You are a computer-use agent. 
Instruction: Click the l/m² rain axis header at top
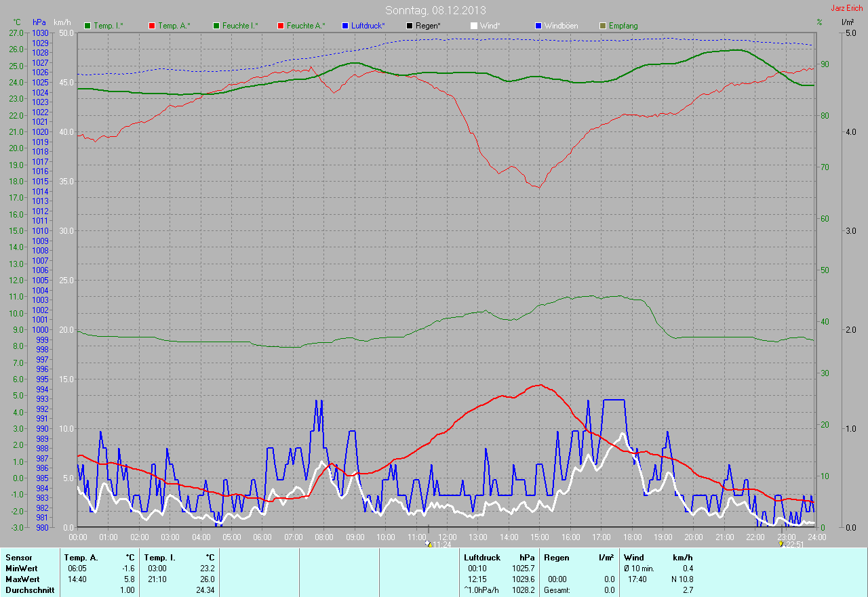(848, 22)
